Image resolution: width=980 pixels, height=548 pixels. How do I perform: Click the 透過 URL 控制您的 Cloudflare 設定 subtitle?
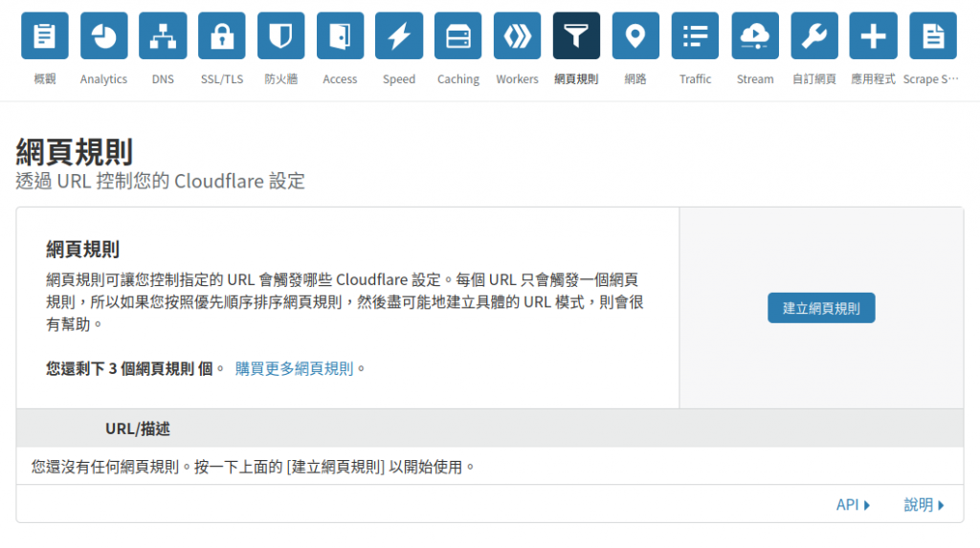161,181
